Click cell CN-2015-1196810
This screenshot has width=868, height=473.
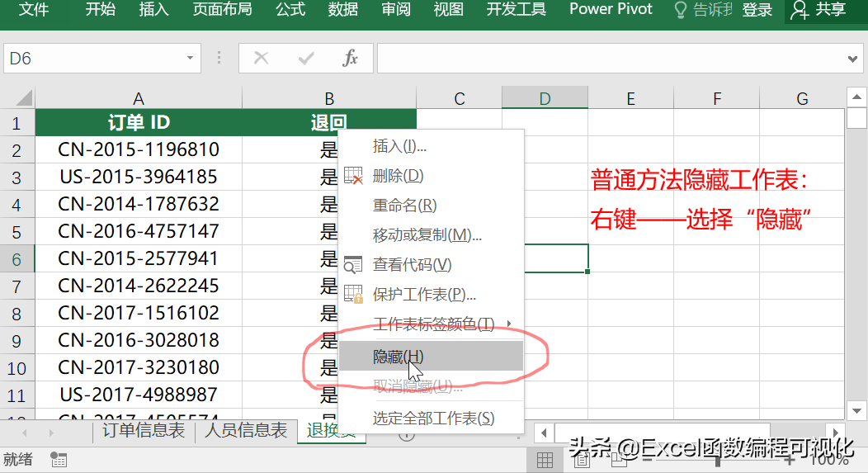pos(139,149)
